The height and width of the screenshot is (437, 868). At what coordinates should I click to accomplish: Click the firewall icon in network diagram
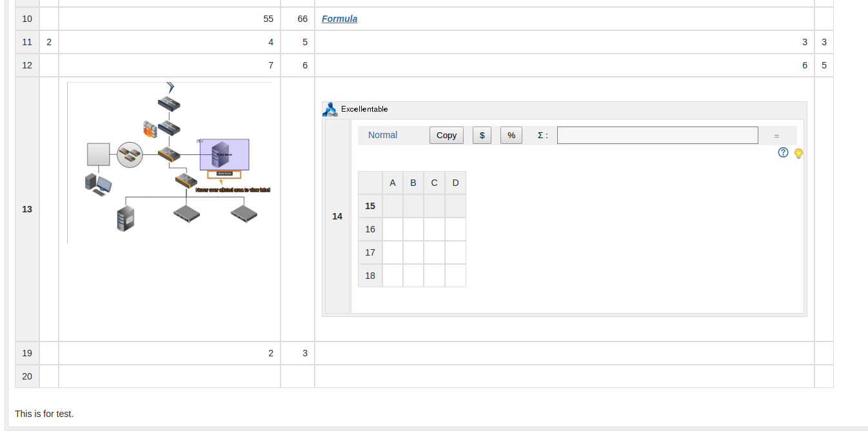pos(150,128)
